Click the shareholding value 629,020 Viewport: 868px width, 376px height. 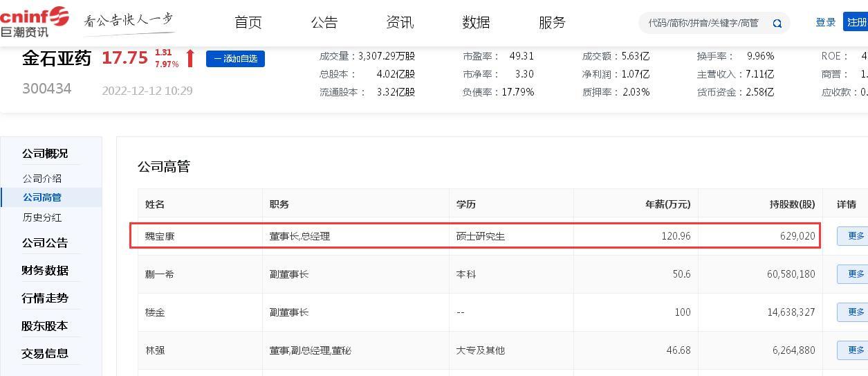(x=797, y=236)
